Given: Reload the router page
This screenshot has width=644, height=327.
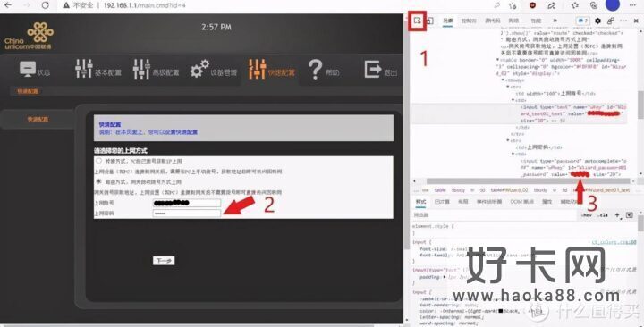Looking at the screenshot, I should [x=46, y=5].
